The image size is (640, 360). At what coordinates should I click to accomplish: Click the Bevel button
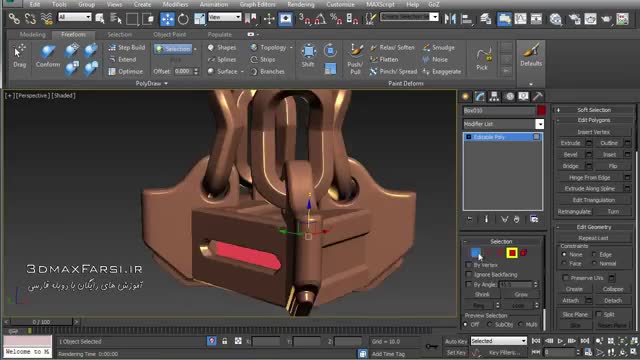[x=571, y=154]
